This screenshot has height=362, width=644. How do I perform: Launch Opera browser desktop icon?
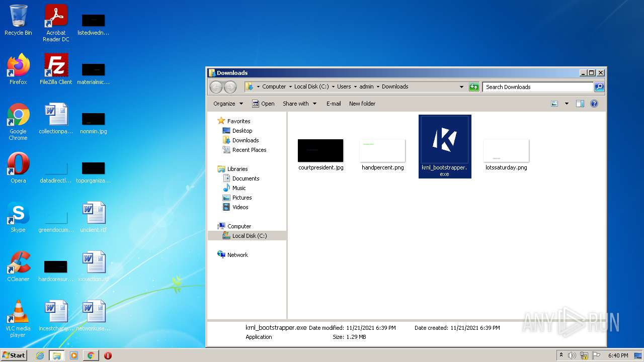tap(18, 168)
